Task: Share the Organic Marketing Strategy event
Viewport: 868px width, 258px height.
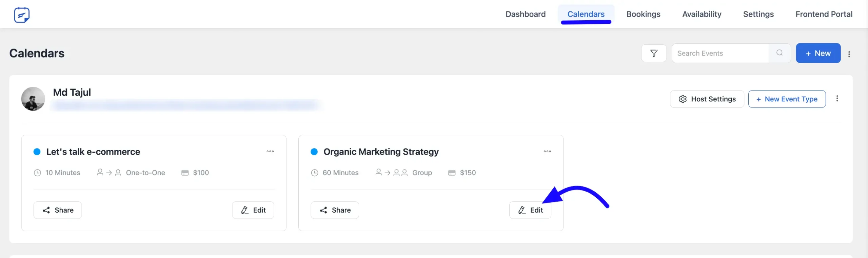Action: pos(335,210)
